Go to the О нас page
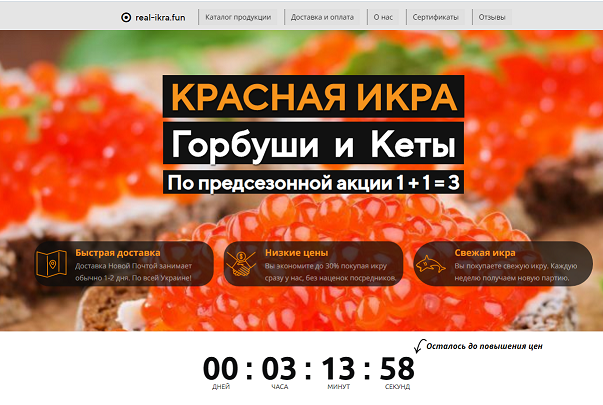The image size is (603, 405). (x=383, y=17)
